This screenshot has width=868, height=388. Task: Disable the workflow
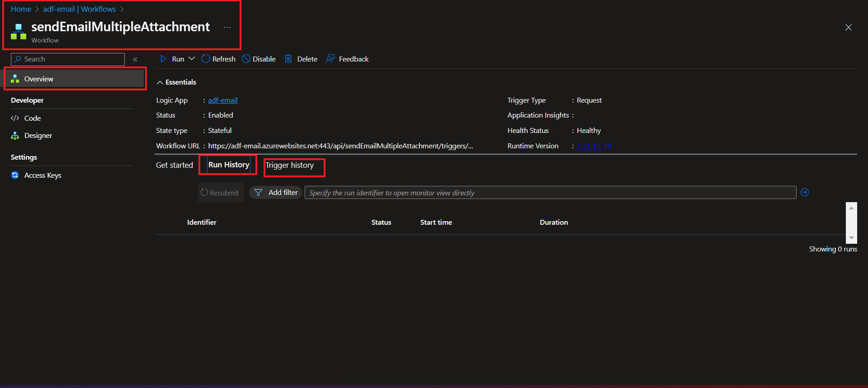pos(259,59)
